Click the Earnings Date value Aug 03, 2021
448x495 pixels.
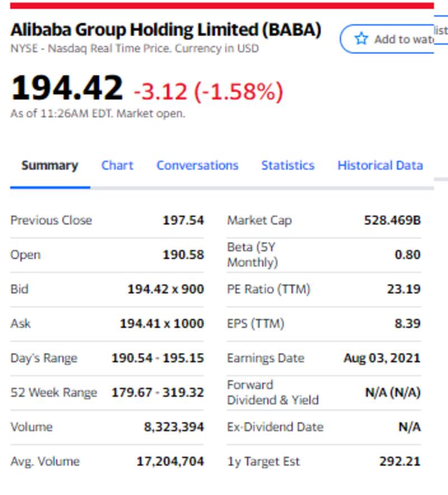click(x=382, y=358)
